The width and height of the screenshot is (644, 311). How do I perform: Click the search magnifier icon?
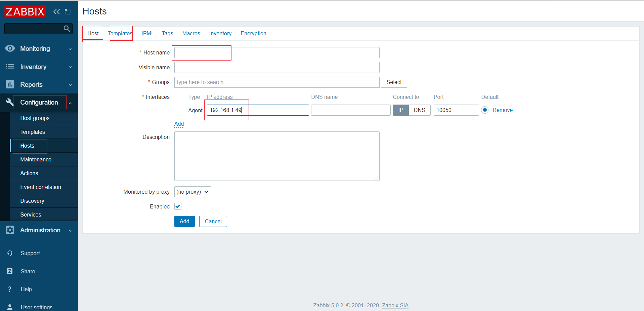pos(66,29)
